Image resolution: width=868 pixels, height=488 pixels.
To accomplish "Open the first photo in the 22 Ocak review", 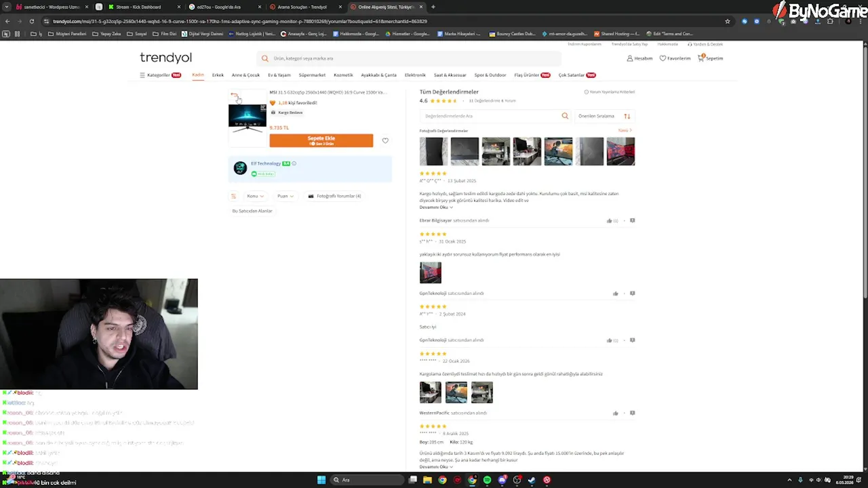I will 431,392.
